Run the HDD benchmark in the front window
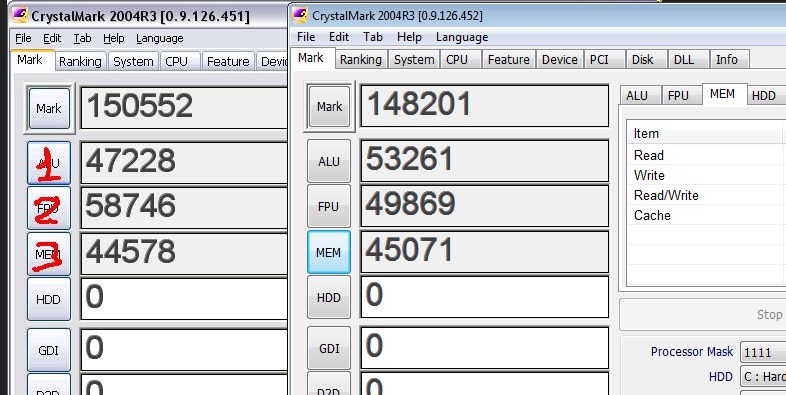Screen dimensions: 786x395 329,297
